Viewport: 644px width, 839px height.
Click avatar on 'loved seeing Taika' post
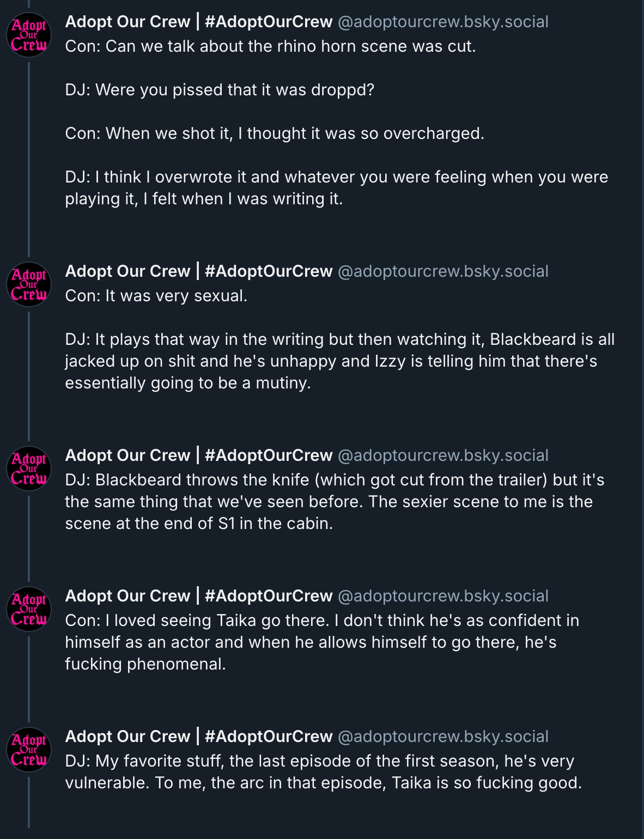(x=29, y=609)
